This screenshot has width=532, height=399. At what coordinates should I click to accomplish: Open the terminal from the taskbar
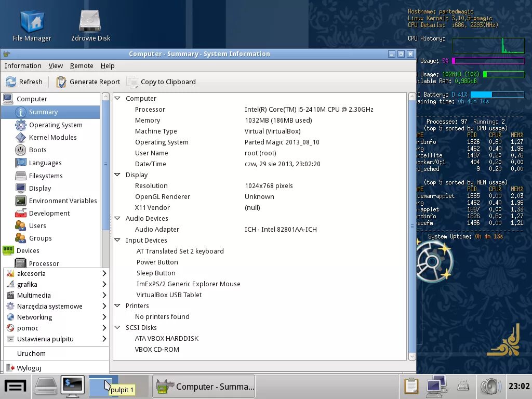pos(72,385)
